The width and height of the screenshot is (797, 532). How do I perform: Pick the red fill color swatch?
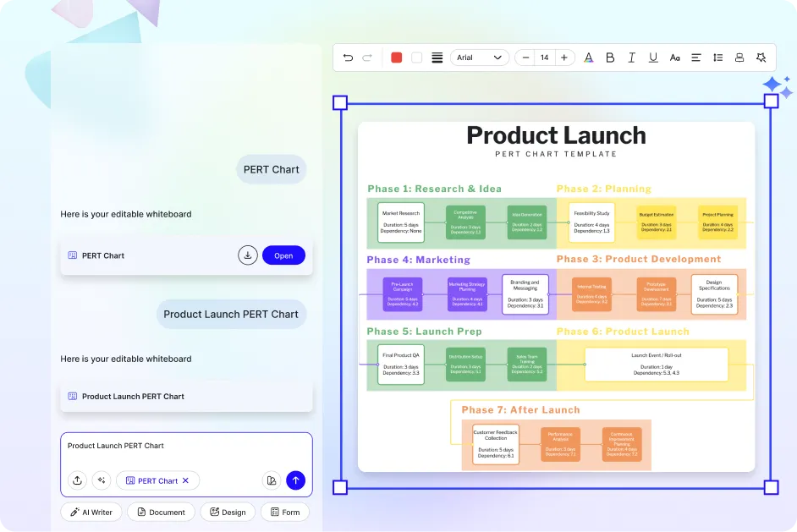[397, 58]
